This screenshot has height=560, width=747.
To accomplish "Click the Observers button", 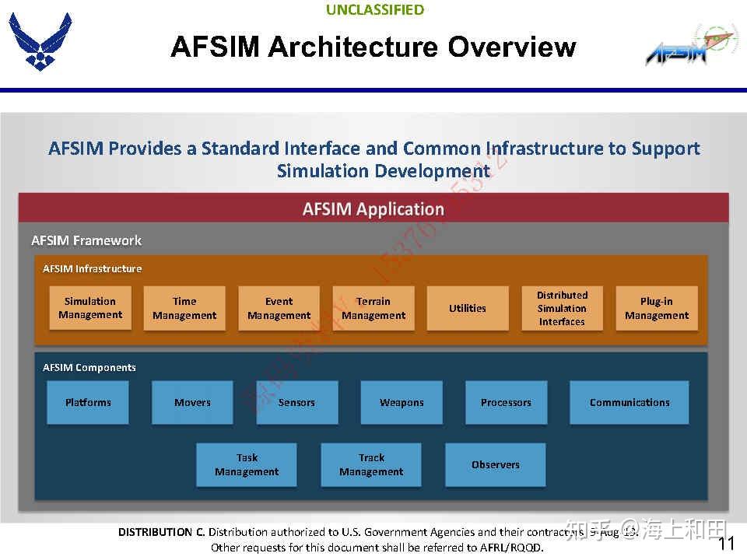I will [x=495, y=464].
